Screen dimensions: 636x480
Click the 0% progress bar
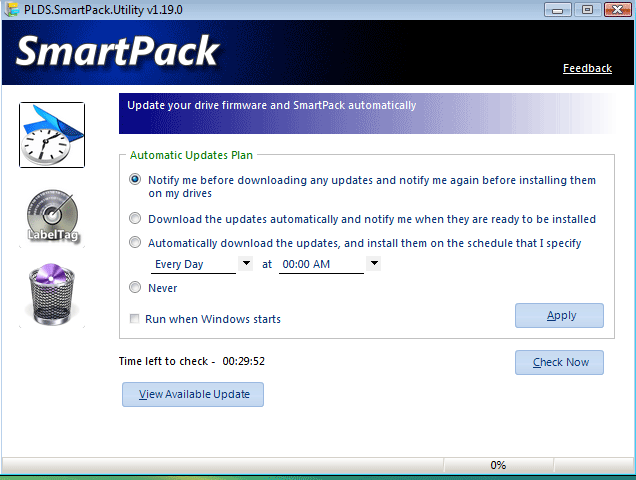[498, 465]
